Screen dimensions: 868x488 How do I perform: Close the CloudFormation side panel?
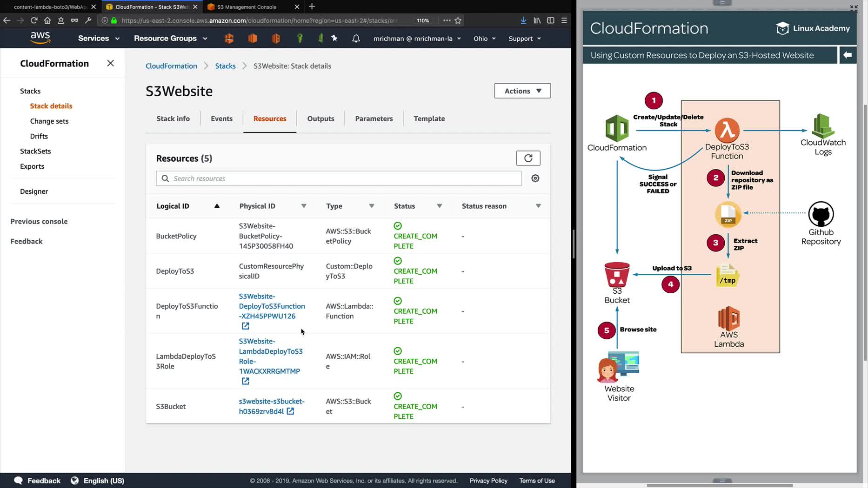click(x=110, y=63)
